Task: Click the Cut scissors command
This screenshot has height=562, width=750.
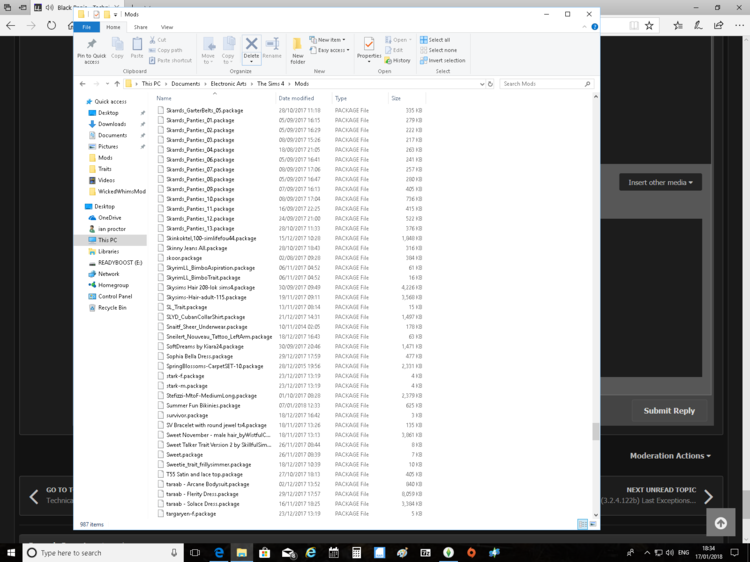Action: (x=157, y=40)
